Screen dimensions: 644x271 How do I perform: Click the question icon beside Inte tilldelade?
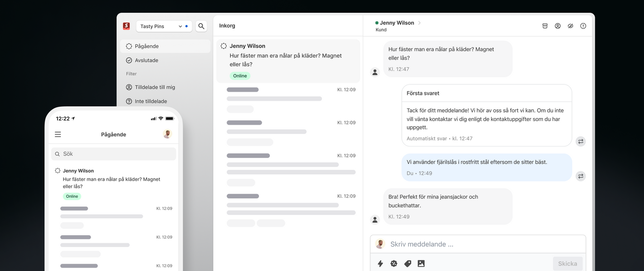point(129,101)
